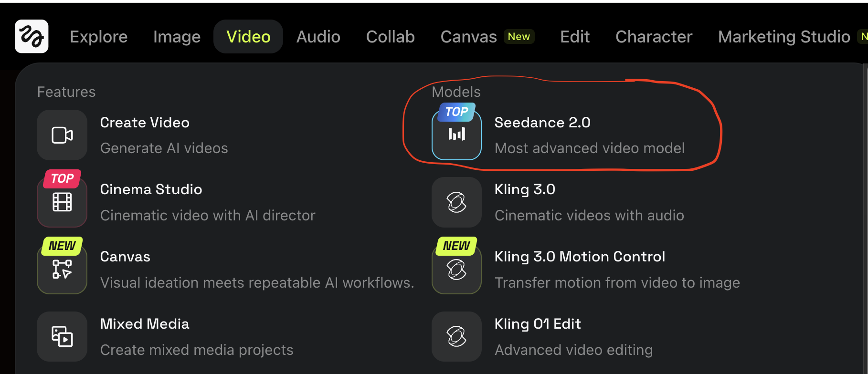Click the Seedance 2.0 model icon

pos(456,135)
